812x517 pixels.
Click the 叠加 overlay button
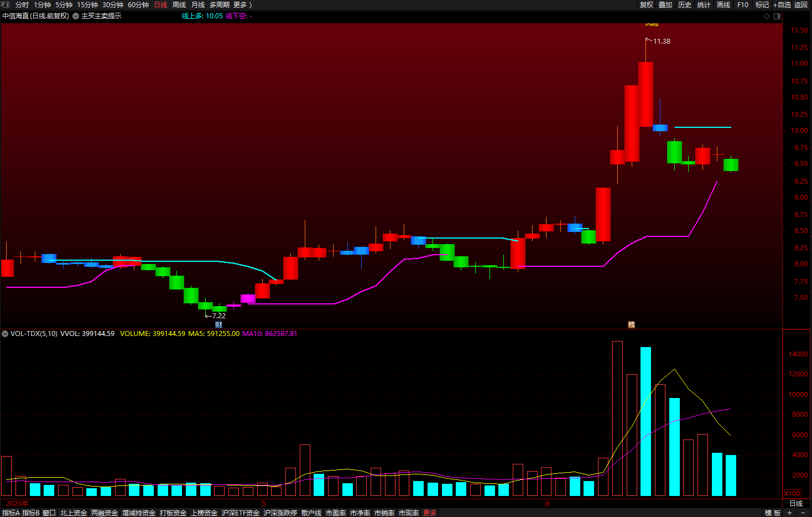(665, 5)
